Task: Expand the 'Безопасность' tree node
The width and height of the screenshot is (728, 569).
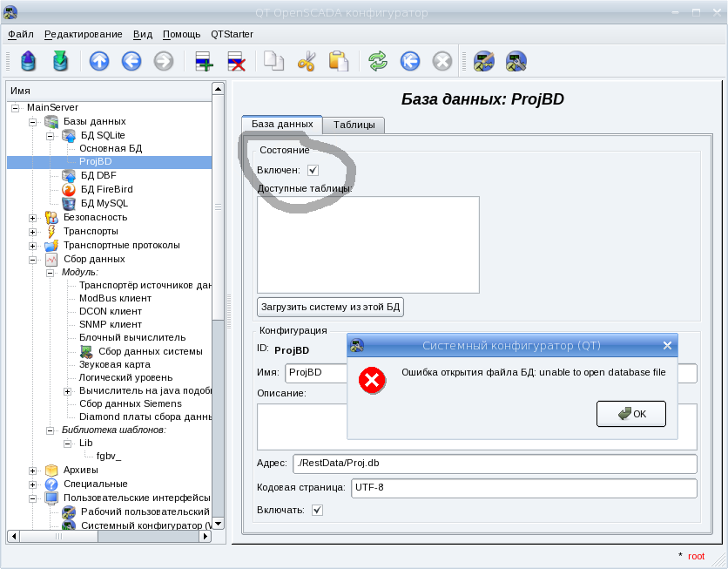Action: pyautogui.click(x=33, y=217)
